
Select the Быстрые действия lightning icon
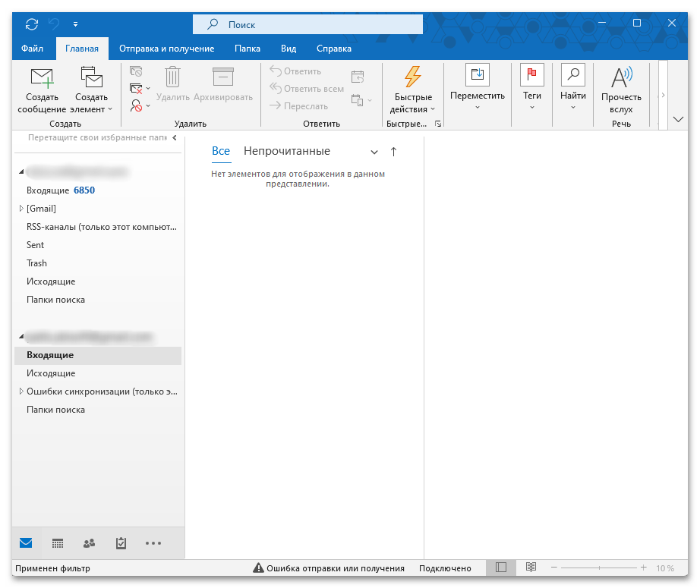pos(412,76)
